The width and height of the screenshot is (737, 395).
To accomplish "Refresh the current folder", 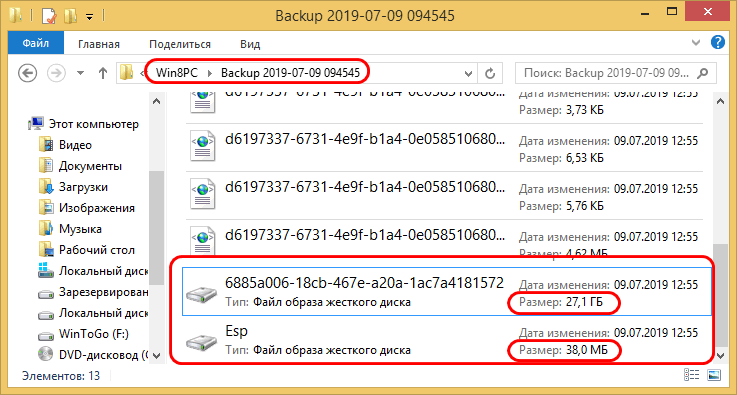I will pyautogui.click(x=490, y=73).
